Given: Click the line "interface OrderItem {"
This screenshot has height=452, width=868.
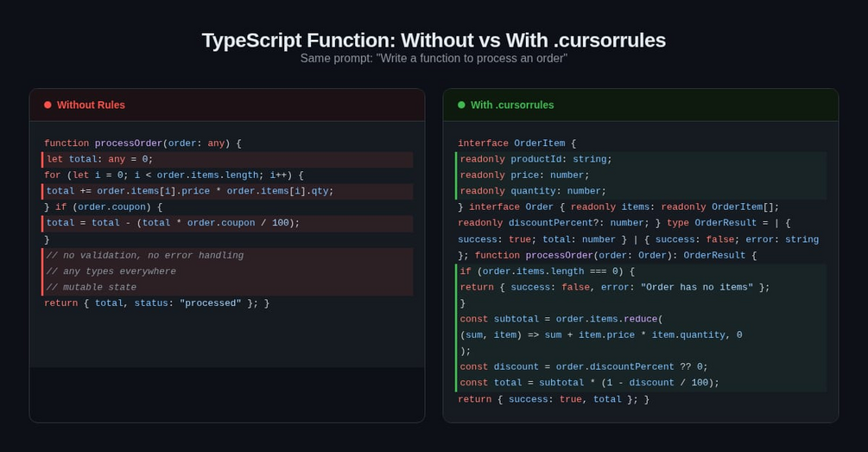Looking at the screenshot, I should (517, 143).
